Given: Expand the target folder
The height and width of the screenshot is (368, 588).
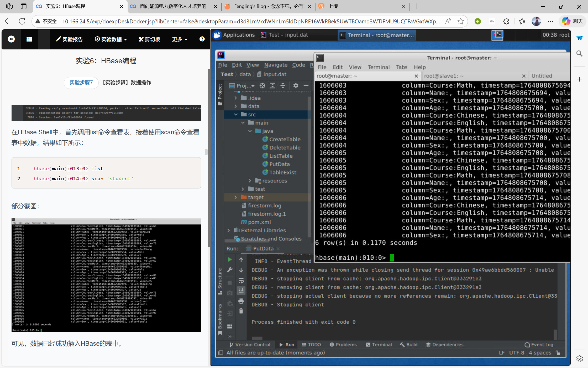Looking at the screenshot, I should pos(235,197).
